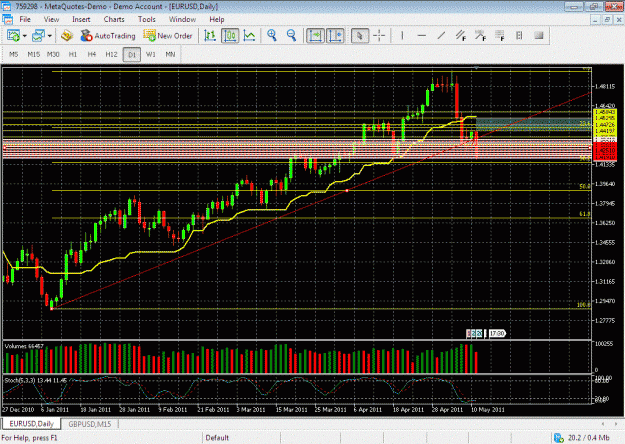Open the Window menu
The width and height of the screenshot is (625, 444).
tap(182, 19)
